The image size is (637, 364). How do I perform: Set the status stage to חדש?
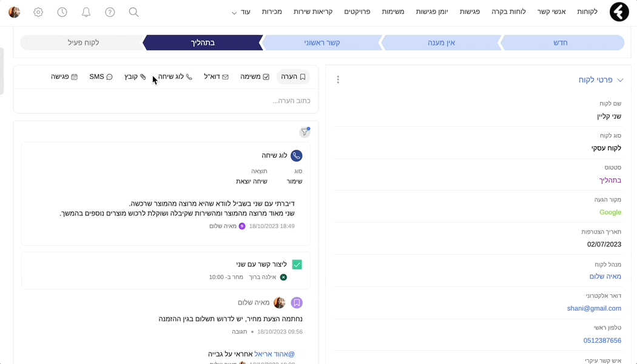pyautogui.click(x=562, y=42)
